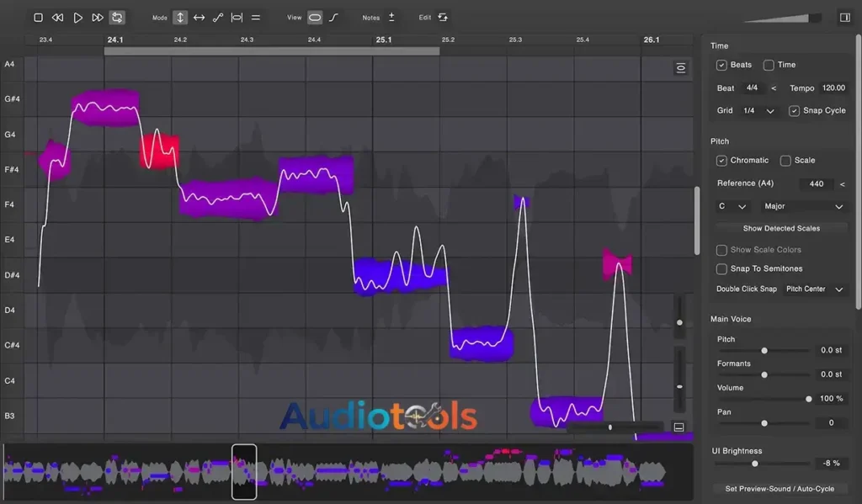862x504 pixels.
Task: Start playback with the Play button
Action: [x=77, y=17]
